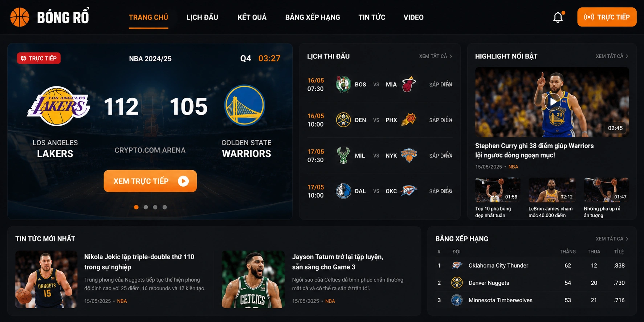Click the NBA tag under Curry highlight
The width and height of the screenshot is (644, 322).
(513, 167)
